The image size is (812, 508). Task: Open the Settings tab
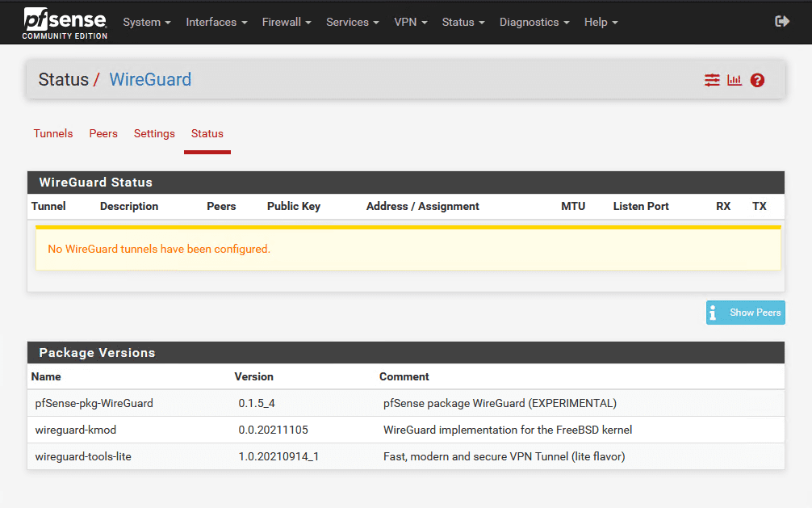(154, 134)
